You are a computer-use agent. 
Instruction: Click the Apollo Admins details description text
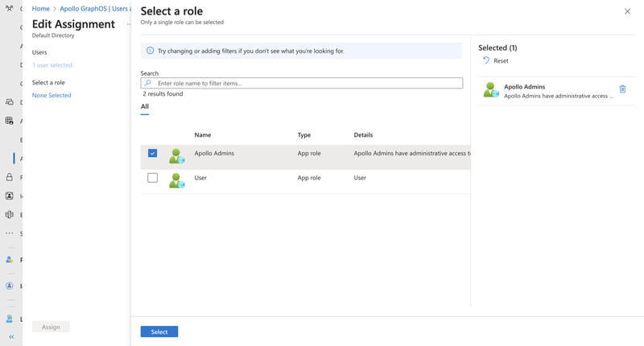(412, 153)
